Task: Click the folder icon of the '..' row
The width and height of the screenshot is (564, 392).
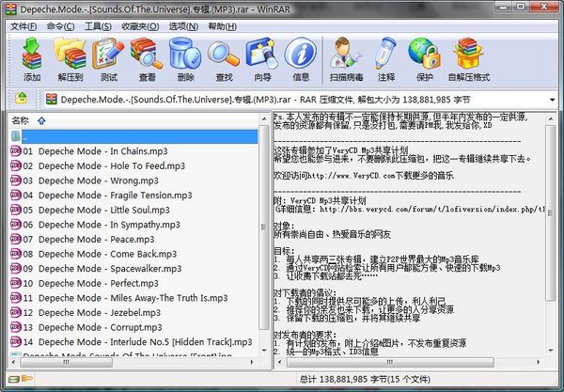Action: click(16, 136)
